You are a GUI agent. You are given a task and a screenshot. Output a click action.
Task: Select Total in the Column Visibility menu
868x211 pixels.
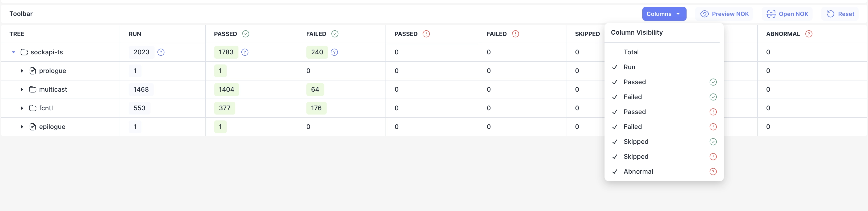tap(631, 52)
